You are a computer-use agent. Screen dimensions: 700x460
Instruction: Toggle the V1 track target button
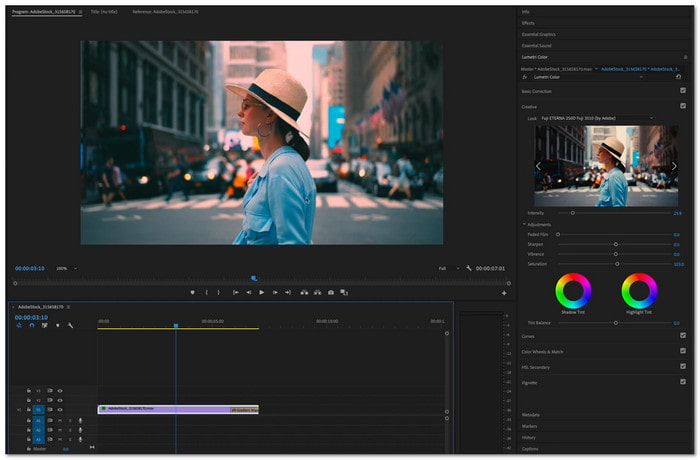[38, 410]
